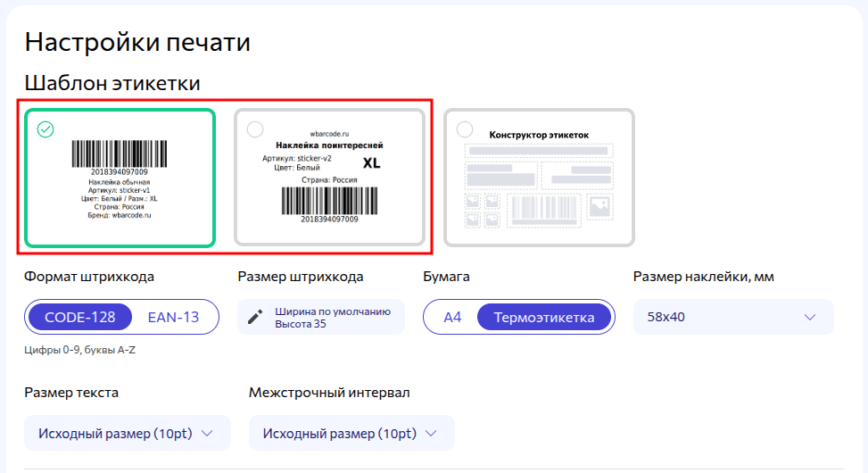This screenshot has width=868, height=473.
Task: Select the Конструктор этикеток radio button
Action: point(465,129)
